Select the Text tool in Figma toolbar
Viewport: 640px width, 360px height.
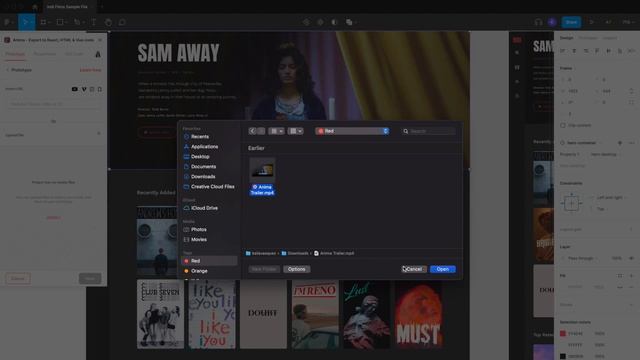(x=94, y=22)
